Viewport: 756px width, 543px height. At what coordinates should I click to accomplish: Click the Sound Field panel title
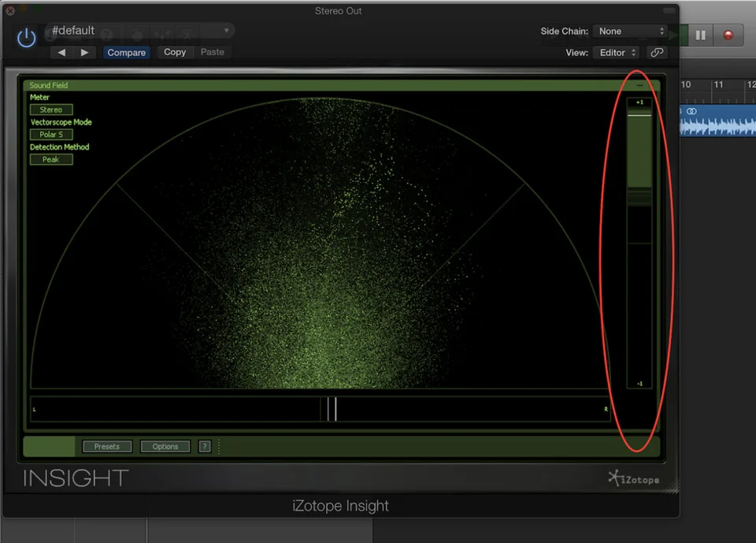[48, 85]
